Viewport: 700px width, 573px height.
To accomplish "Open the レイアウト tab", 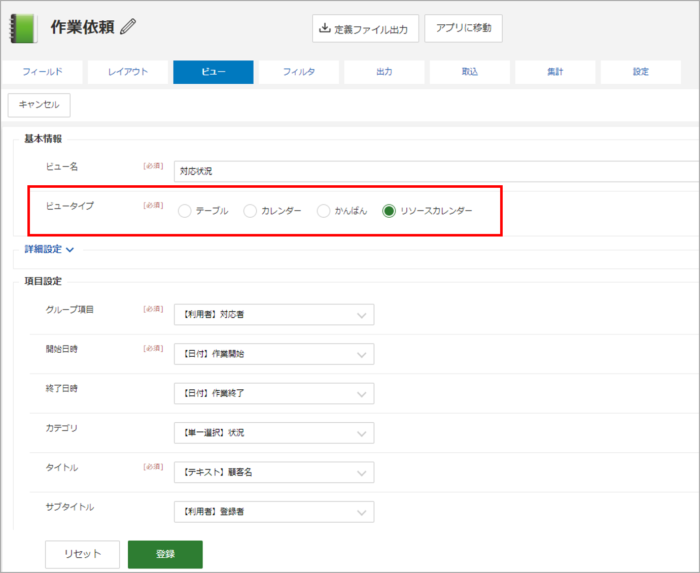I will coord(128,72).
